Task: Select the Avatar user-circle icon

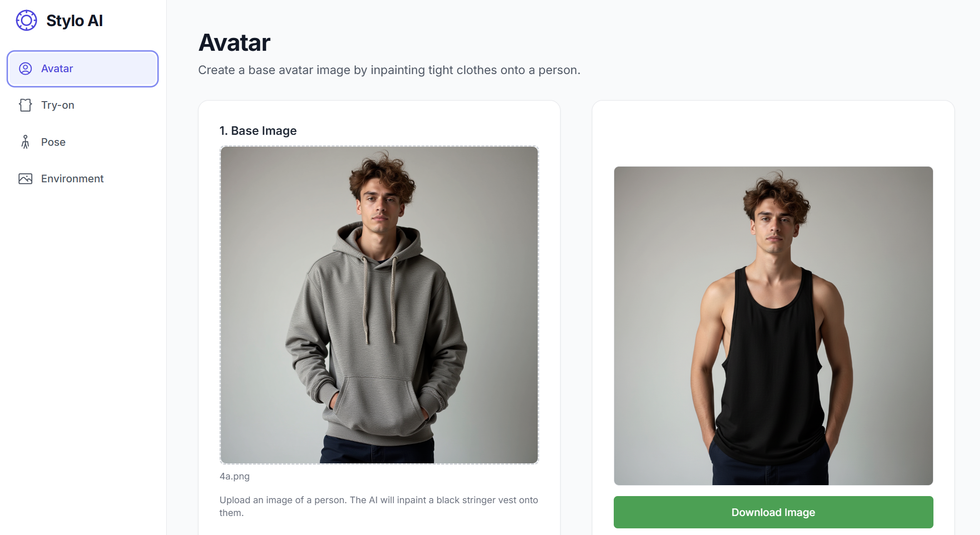Action: [x=25, y=68]
